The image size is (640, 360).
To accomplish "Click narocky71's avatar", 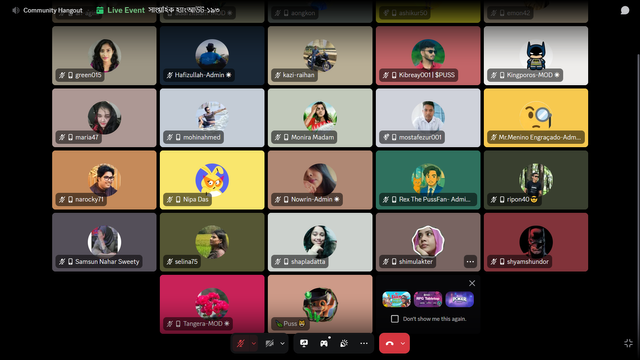I will [104, 180].
